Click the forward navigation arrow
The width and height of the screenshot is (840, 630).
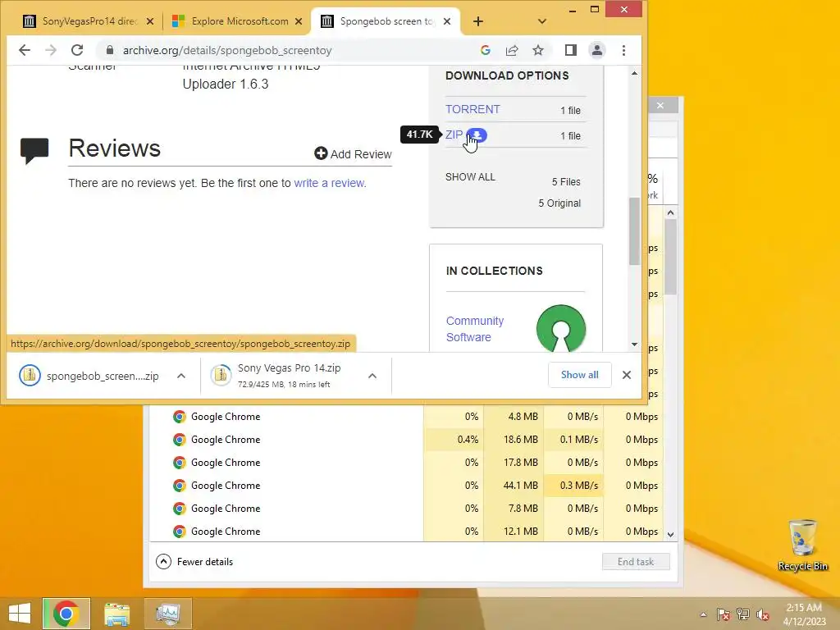[x=51, y=50]
